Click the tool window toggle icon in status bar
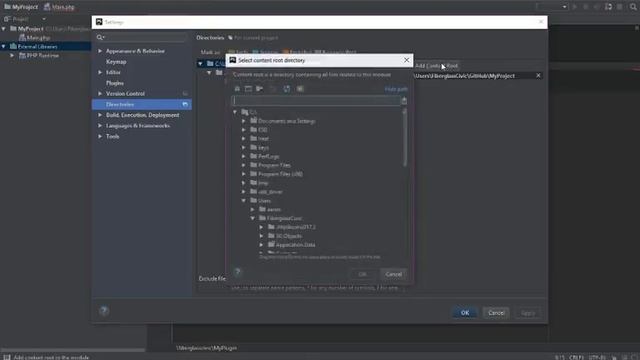 click(7, 357)
